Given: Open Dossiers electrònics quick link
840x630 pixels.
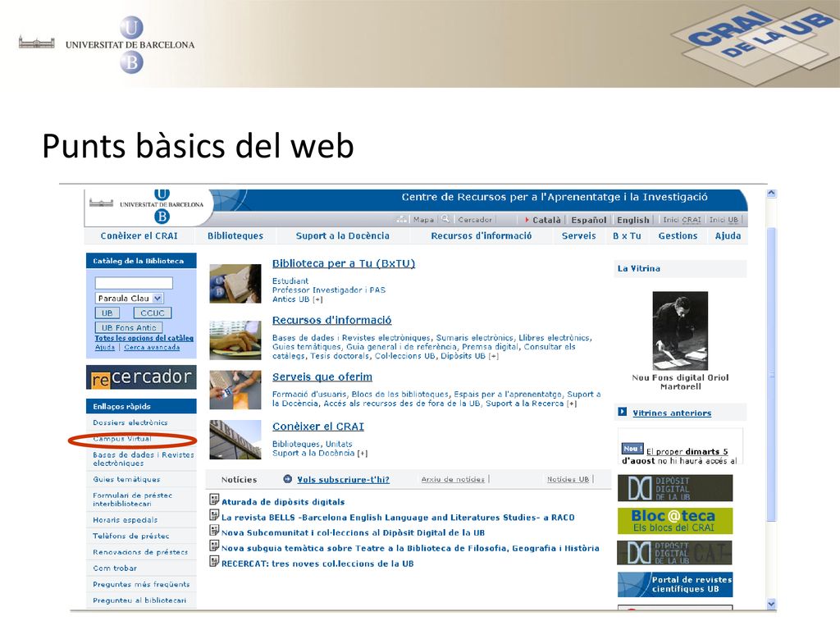Looking at the screenshot, I should click(x=130, y=422).
